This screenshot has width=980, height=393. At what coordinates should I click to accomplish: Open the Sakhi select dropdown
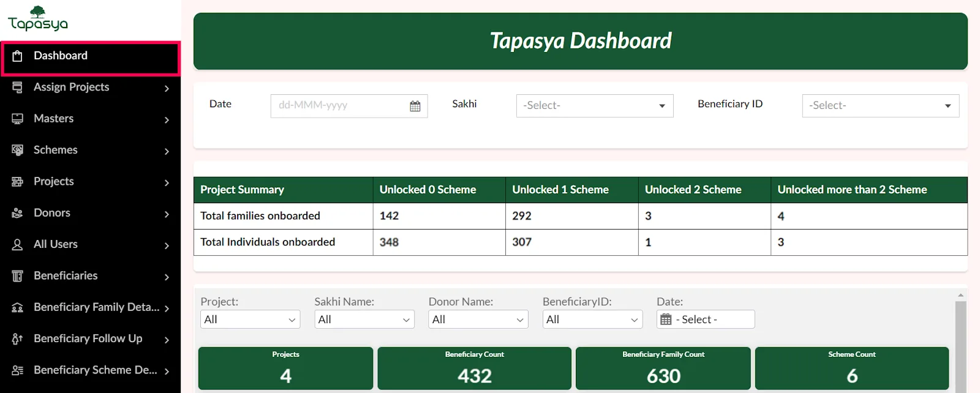(x=595, y=106)
